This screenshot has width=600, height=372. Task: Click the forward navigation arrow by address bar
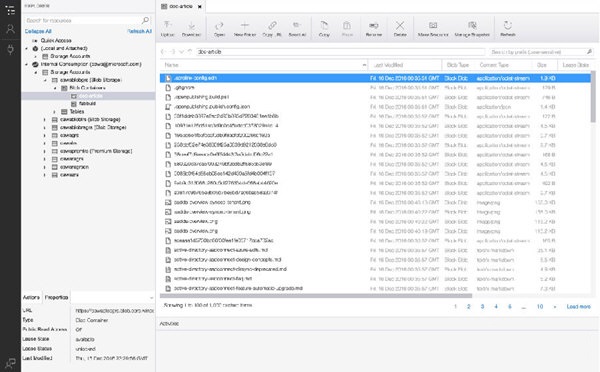tap(173, 52)
